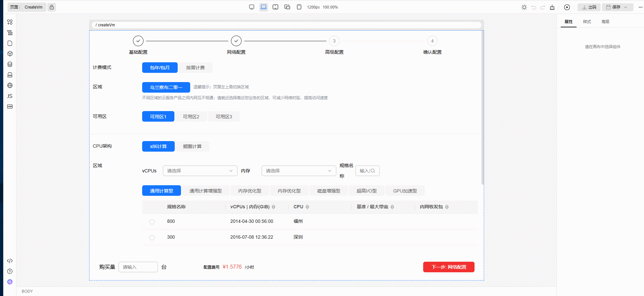Click the 100.00% zoom value
Viewport: 644px width, 296px height.
[x=330, y=7]
